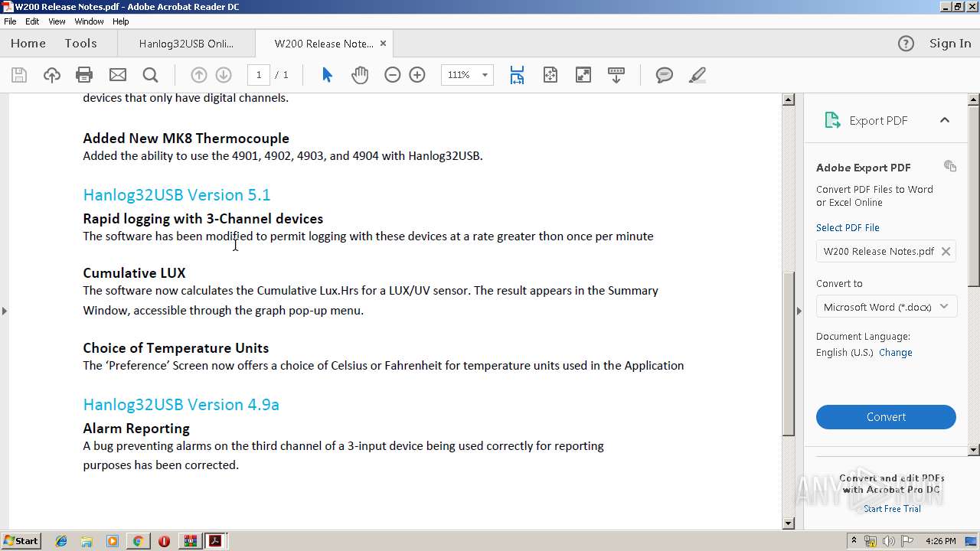Click the Select PDF File link

[848, 227]
